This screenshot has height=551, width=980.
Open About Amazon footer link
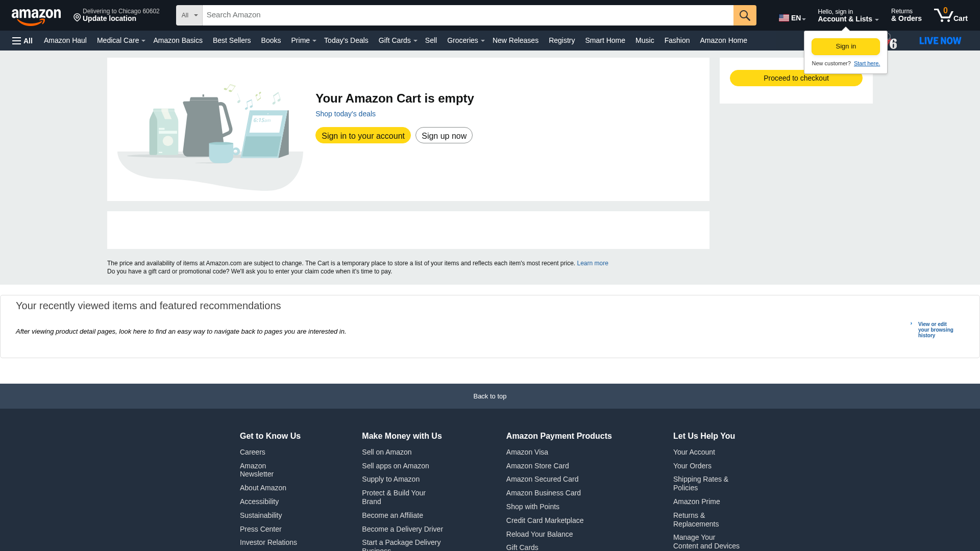(263, 488)
